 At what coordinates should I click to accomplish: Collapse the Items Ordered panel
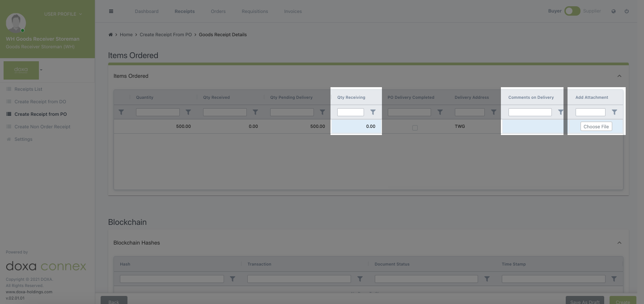pos(619,76)
